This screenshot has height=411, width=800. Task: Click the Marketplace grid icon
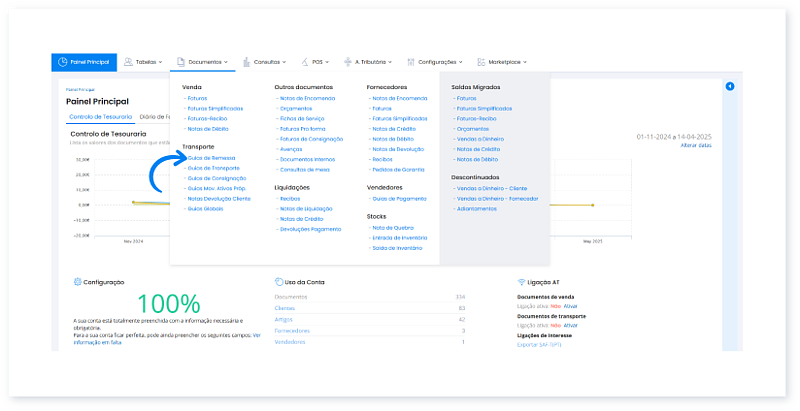click(485, 62)
